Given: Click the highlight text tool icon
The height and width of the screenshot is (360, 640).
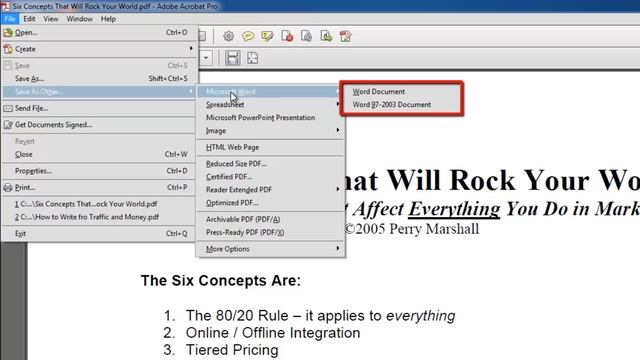Looking at the screenshot, I should coord(267,36).
